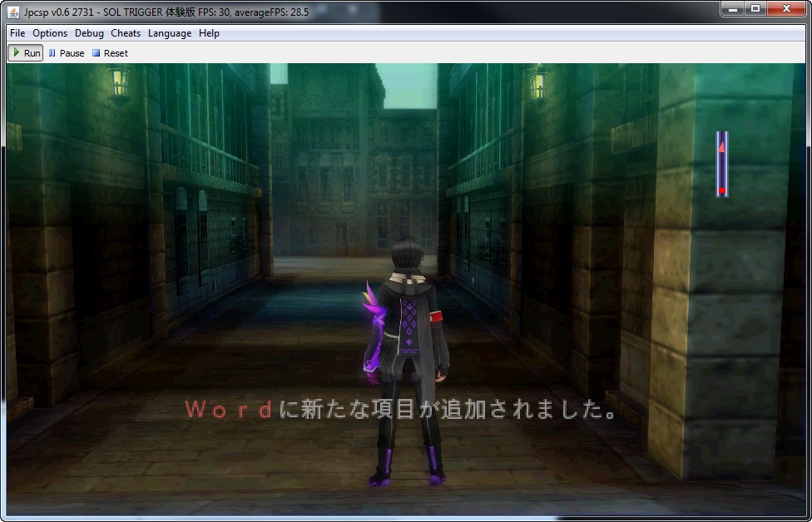The image size is (812, 522).
Task: Minimize the Jpcsp window
Action: click(732, 9)
